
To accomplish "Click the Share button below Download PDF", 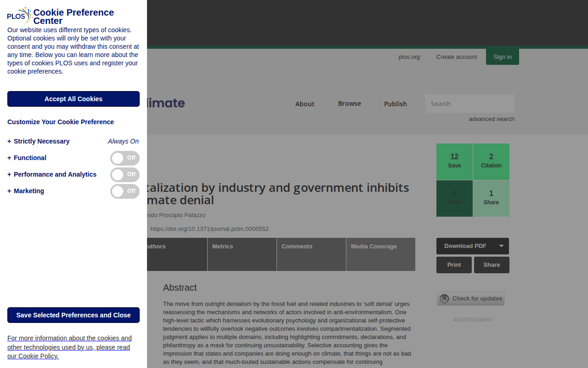I will point(492,265).
